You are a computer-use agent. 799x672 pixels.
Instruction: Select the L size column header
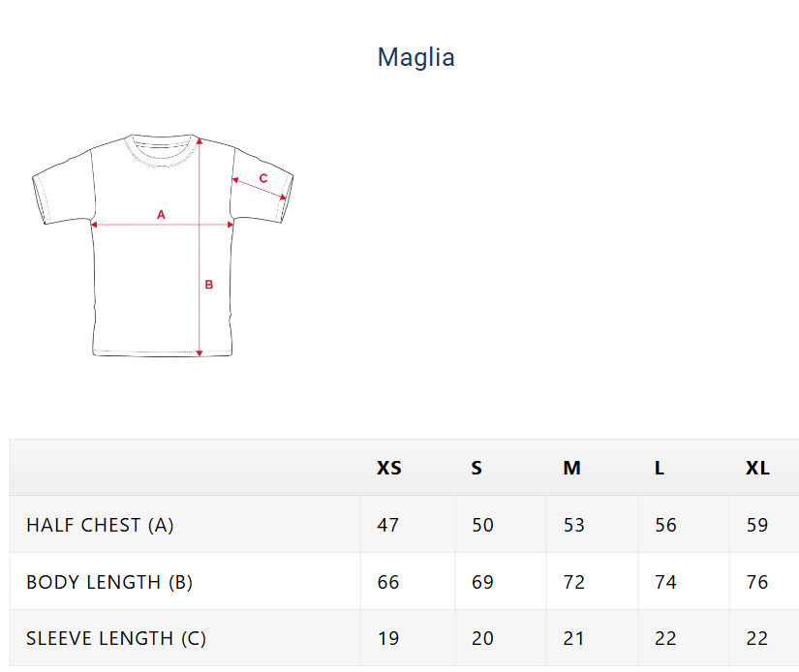click(x=660, y=468)
